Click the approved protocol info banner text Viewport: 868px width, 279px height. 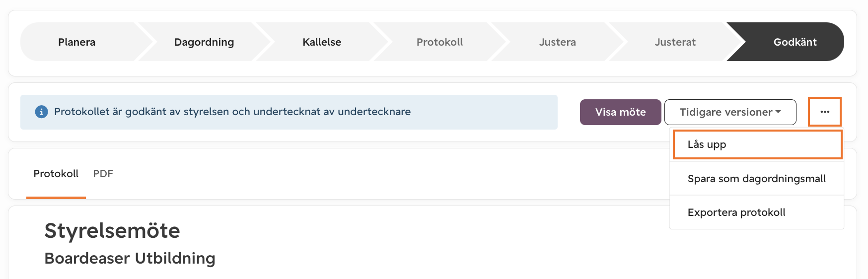click(x=232, y=112)
